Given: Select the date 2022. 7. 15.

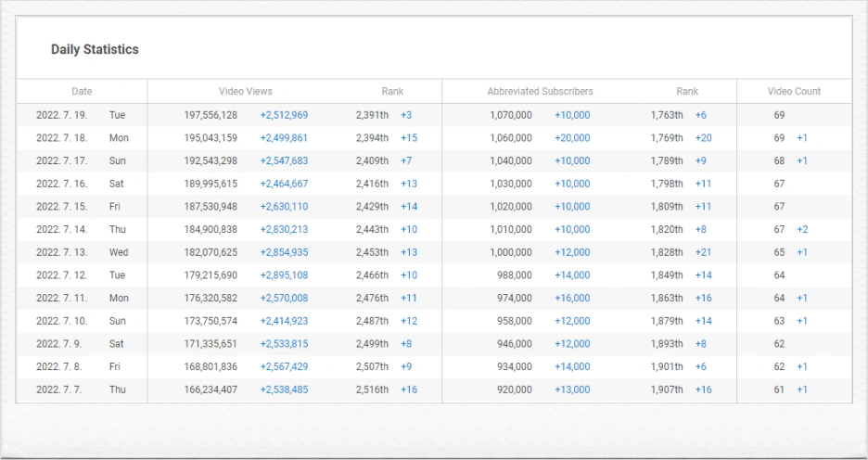Looking at the screenshot, I should [x=61, y=207].
